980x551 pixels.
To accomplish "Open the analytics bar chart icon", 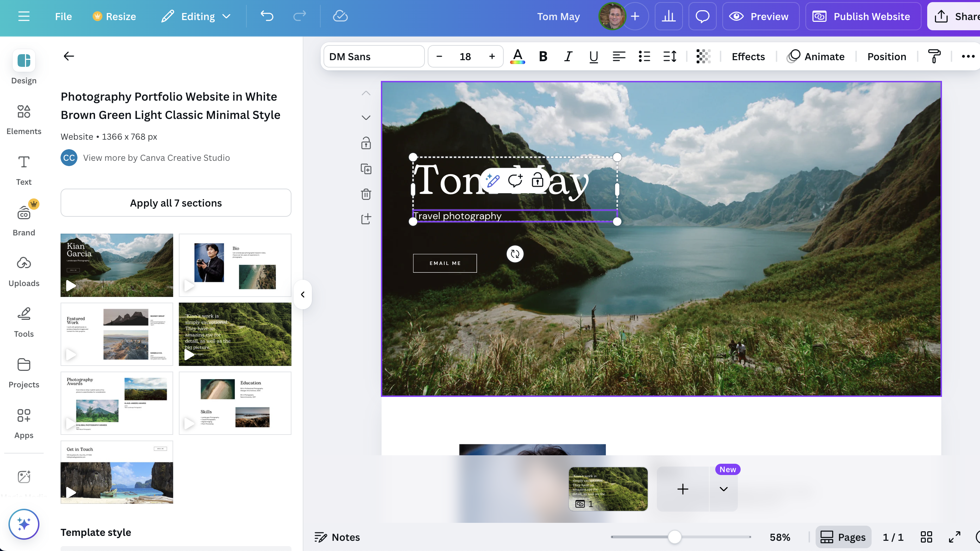I will tap(668, 16).
